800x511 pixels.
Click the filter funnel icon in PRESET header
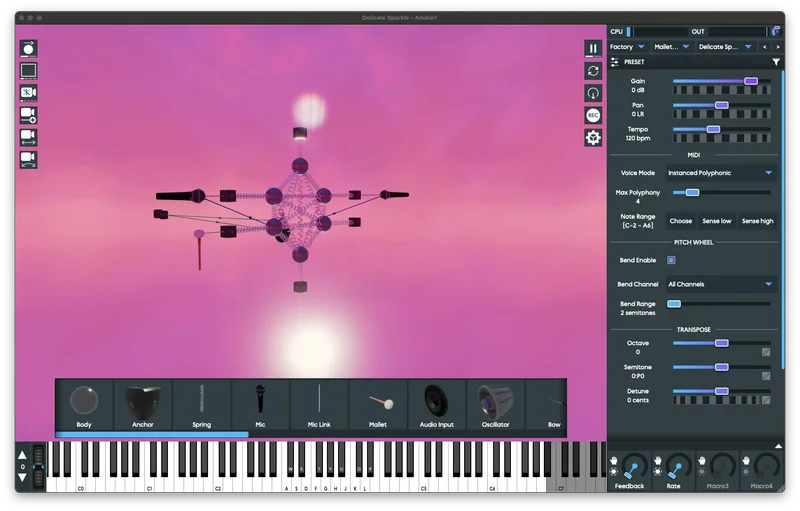click(x=776, y=62)
